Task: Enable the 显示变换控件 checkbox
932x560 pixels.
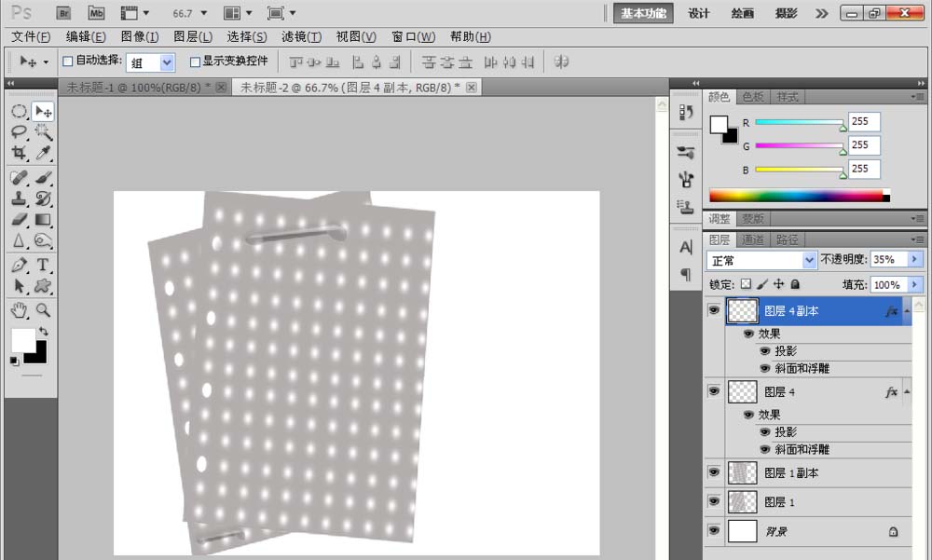Action: point(195,61)
